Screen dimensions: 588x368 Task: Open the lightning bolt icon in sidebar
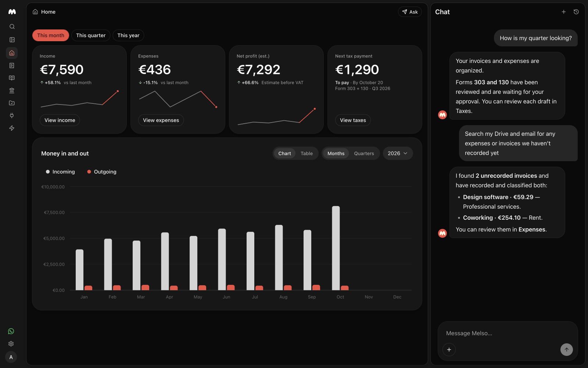tap(12, 128)
